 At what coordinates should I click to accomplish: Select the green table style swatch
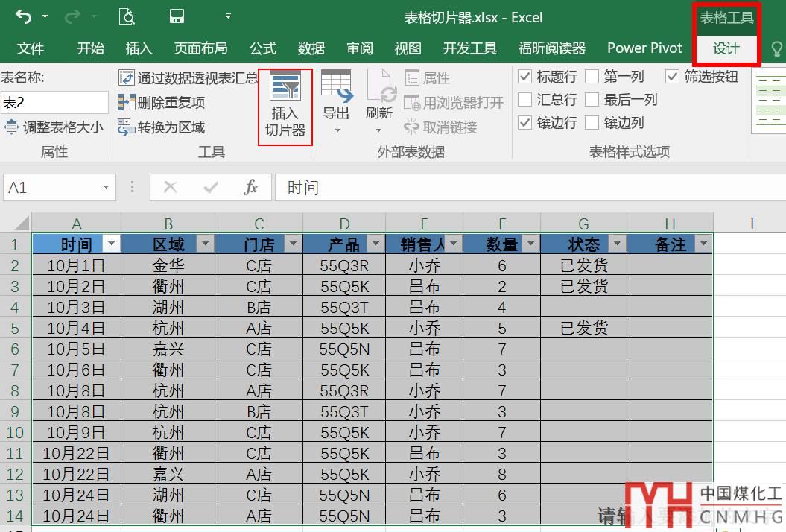(770, 102)
